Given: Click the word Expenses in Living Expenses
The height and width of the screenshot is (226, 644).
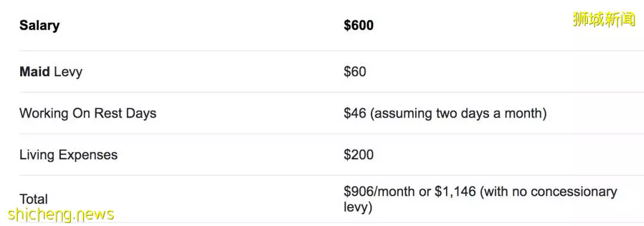Looking at the screenshot, I should 88,155.
